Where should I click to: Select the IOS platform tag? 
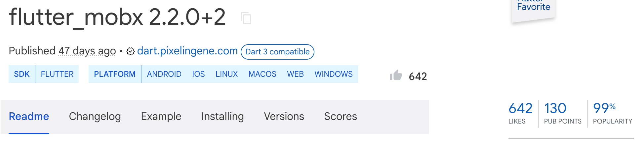point(198,74)
